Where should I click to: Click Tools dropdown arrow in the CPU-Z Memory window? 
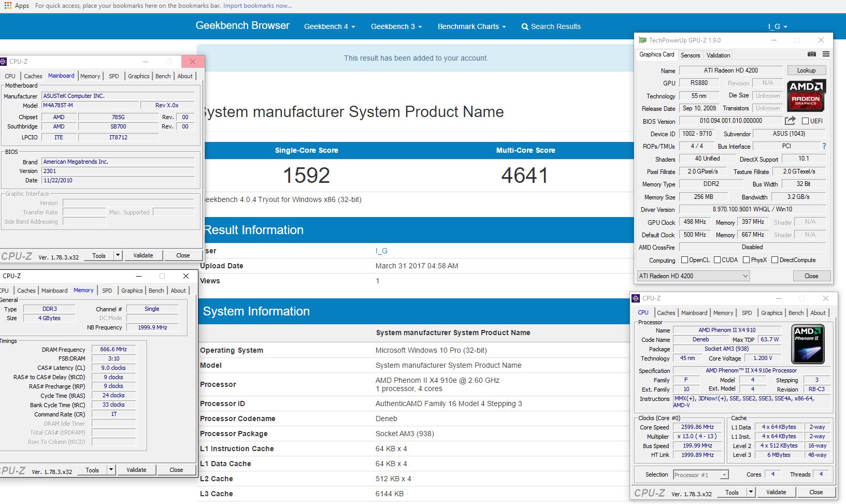(x=111, y=470)
